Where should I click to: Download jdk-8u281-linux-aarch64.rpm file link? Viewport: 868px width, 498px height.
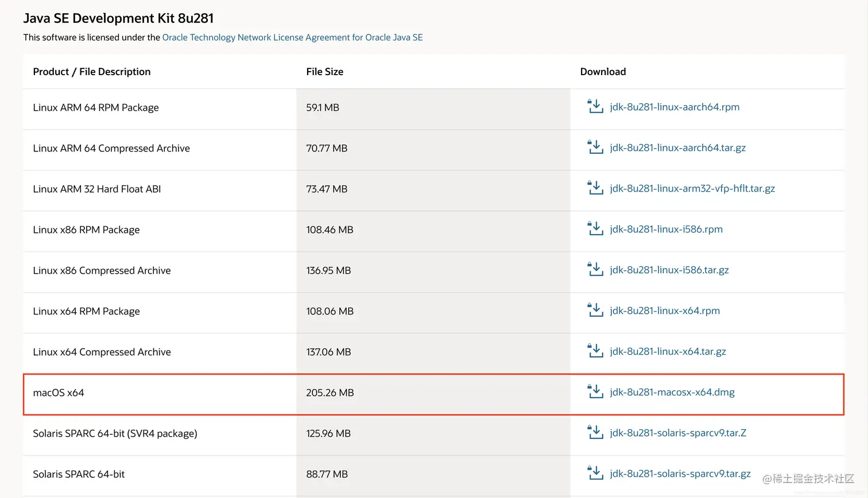[x=675, y=107]
